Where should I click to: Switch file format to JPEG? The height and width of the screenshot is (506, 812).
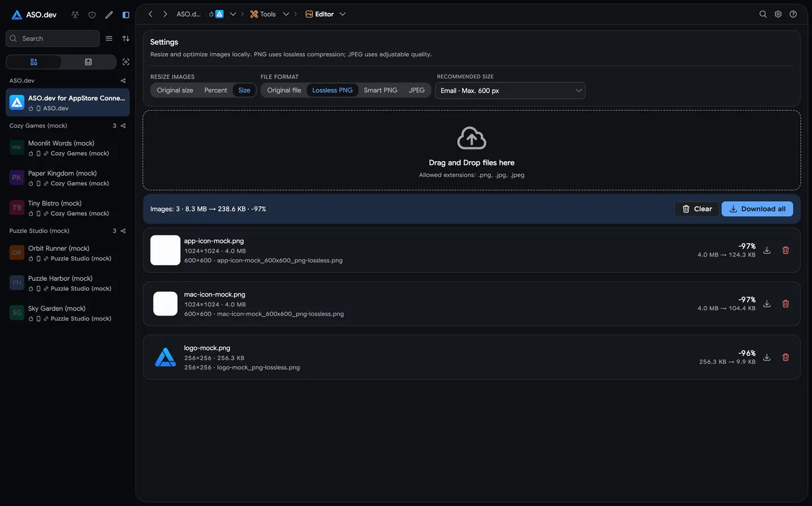(x=417, y=90)
